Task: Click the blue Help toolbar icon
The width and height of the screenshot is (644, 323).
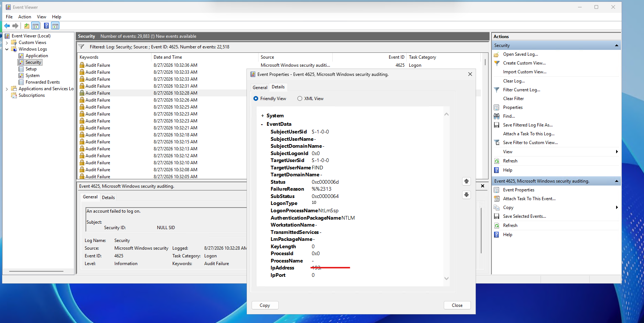Action: click(46, 26)
